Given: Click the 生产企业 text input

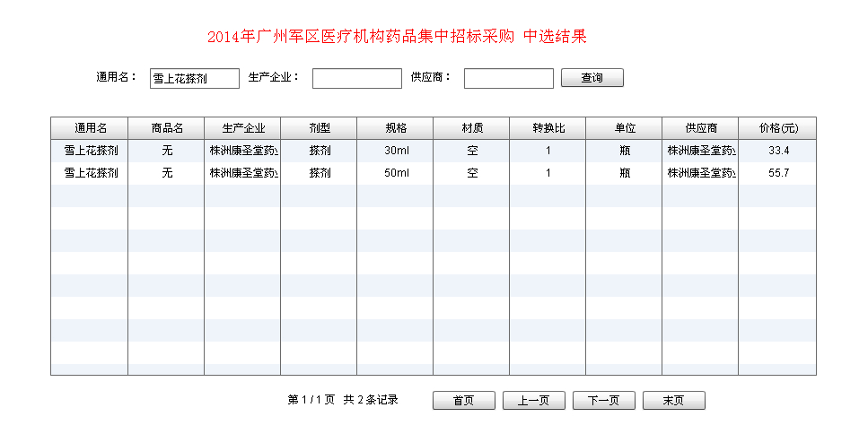Looking at the screenshot, I should pyautogui.click(x=356, y=79).
